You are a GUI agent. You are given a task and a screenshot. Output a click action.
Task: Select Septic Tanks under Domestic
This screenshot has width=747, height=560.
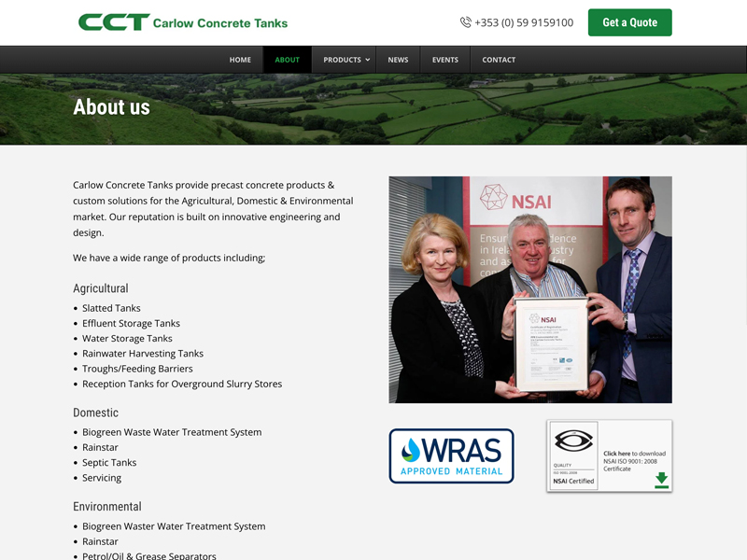pyautogui.click(x=109, y=463)
